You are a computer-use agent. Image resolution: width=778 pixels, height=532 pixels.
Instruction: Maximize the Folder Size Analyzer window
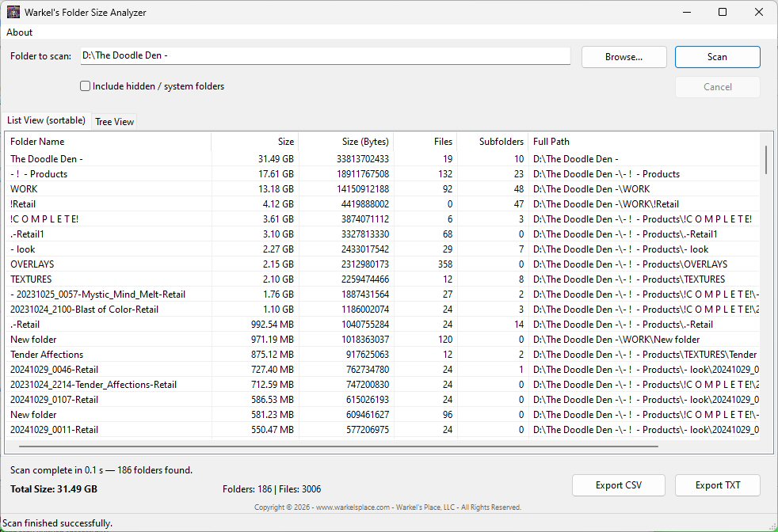(x=723, y=12)
